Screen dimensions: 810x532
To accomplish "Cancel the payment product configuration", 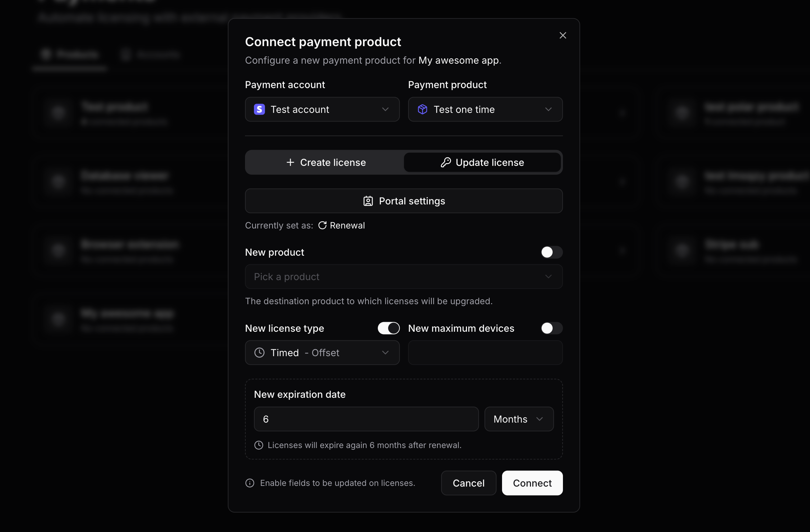I will pyautogui.click(x=469, y=483).
